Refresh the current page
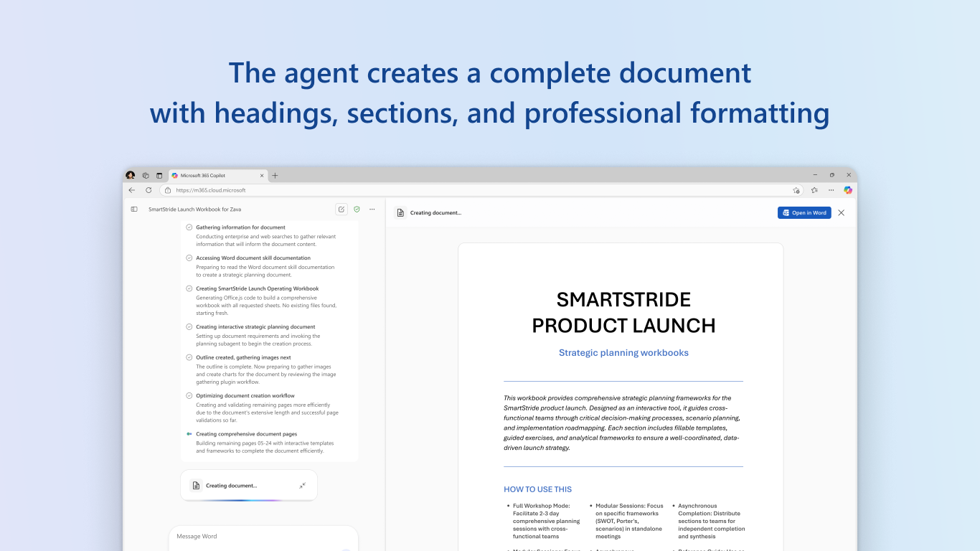 tap(149, 190)
